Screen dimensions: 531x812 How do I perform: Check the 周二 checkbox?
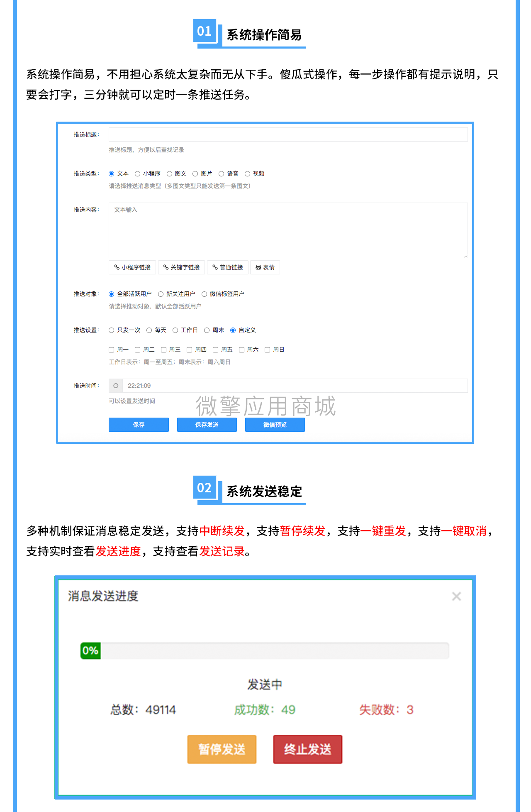coord(137,350)
